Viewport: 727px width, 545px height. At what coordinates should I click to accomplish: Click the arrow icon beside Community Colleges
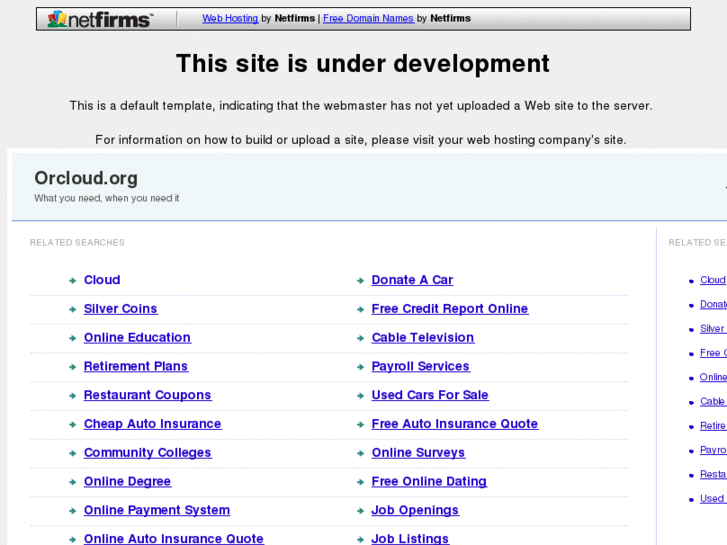tap(72, 453)
